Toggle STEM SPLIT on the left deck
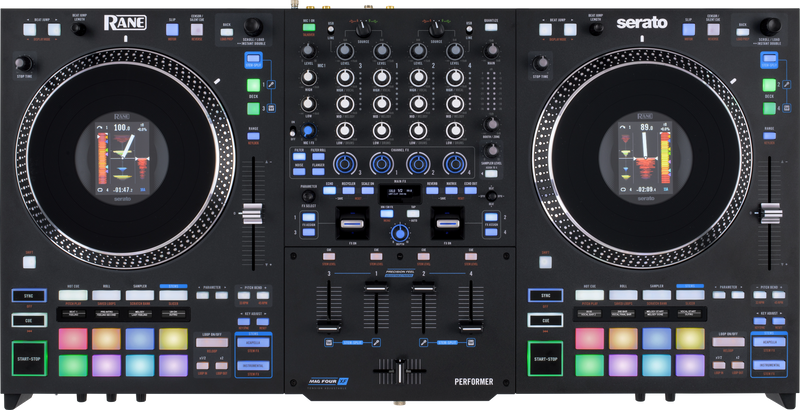 (x=253, y=58)
